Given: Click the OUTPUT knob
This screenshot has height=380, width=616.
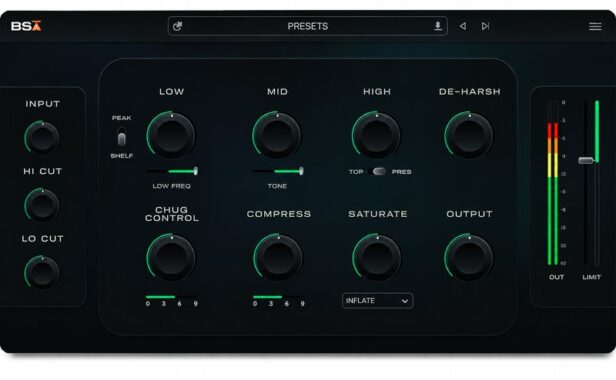Looking at the screenshot, I should (469, 257).
